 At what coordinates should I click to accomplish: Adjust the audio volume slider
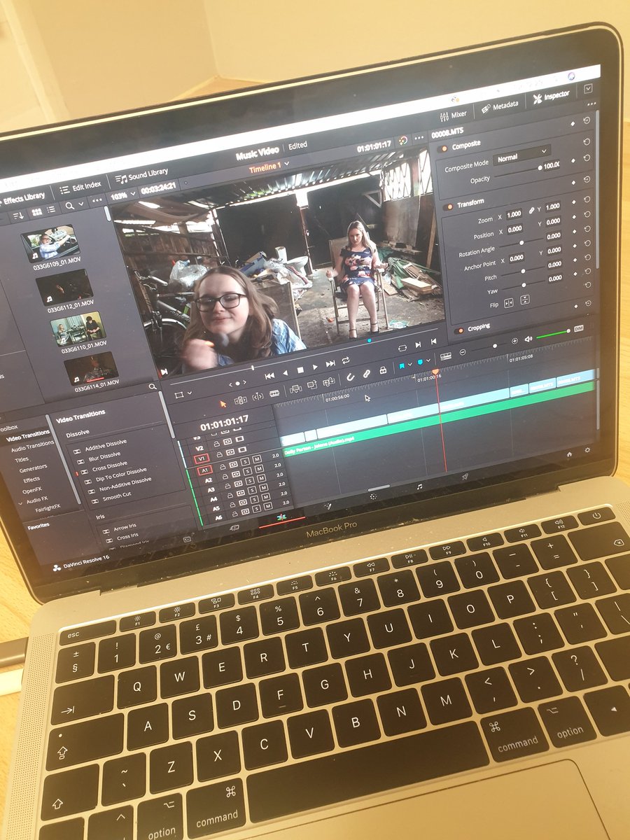pos(553,333)
